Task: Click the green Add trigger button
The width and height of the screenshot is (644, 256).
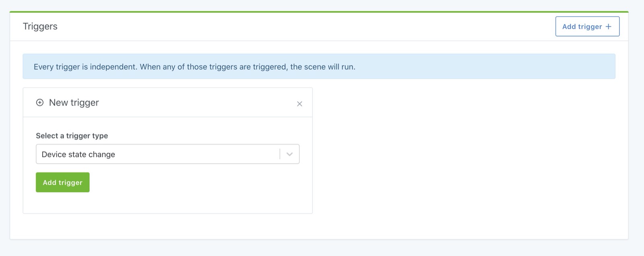Action: tap(62, 182)
